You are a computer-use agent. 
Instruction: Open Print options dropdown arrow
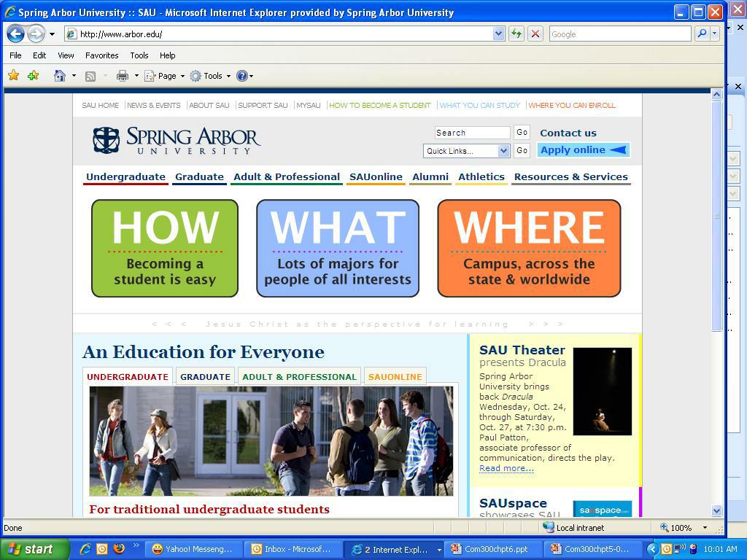(x=136, y=76)
